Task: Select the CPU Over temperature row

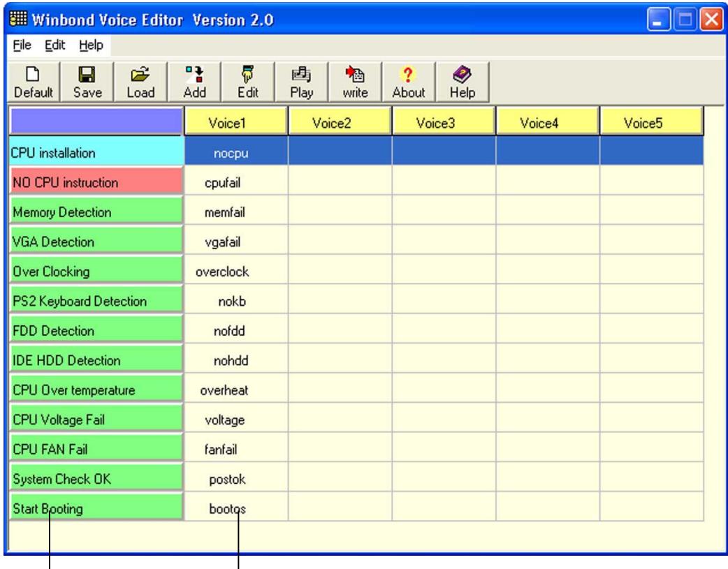Action: [96, 389]
